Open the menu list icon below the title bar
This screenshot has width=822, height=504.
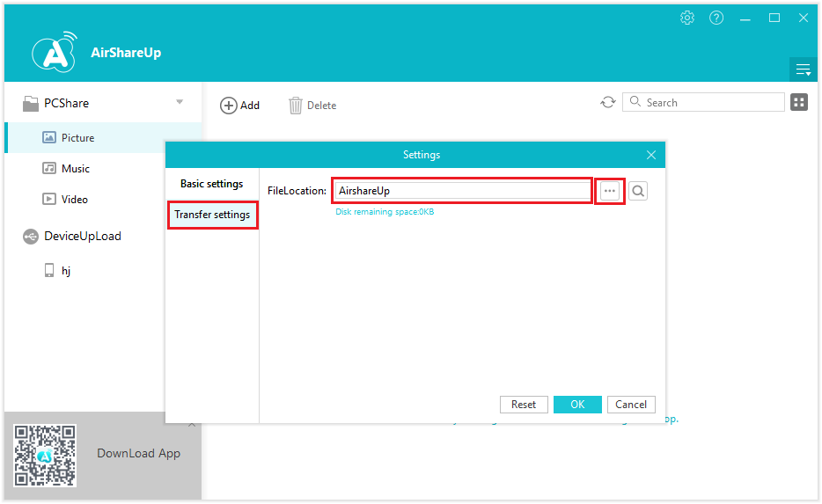tap(804, 69)
